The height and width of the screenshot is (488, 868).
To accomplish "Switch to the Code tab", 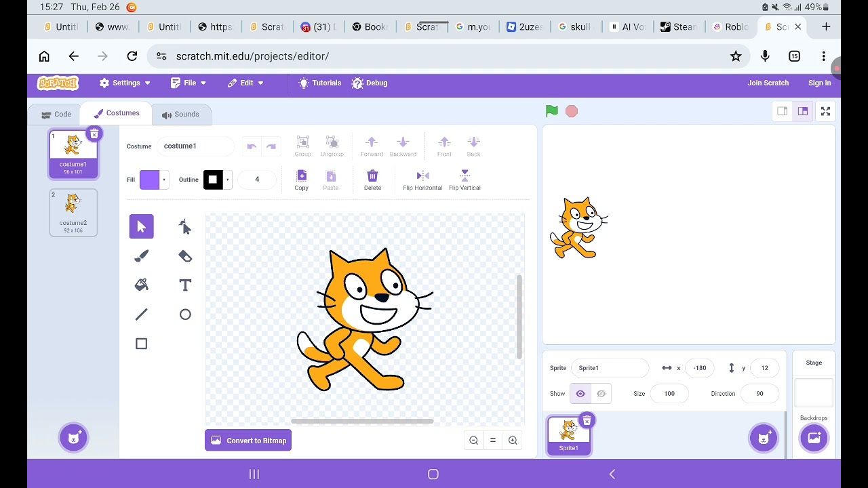I will pos(56,115).
